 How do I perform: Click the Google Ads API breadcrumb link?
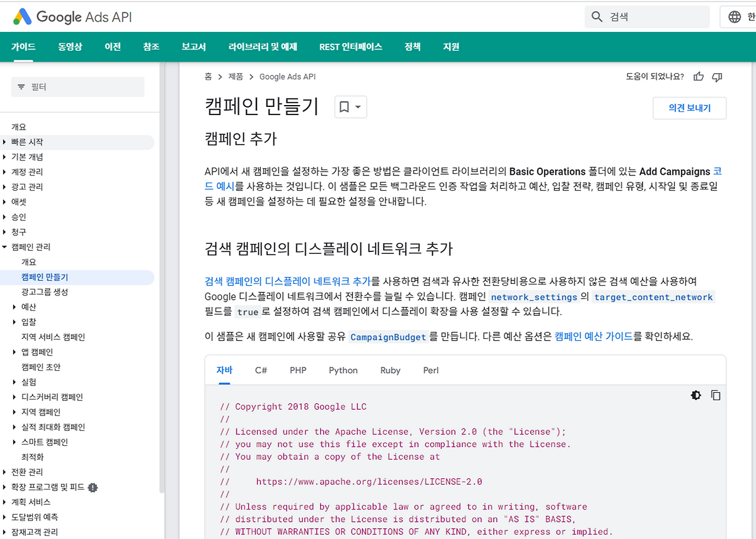288,76
